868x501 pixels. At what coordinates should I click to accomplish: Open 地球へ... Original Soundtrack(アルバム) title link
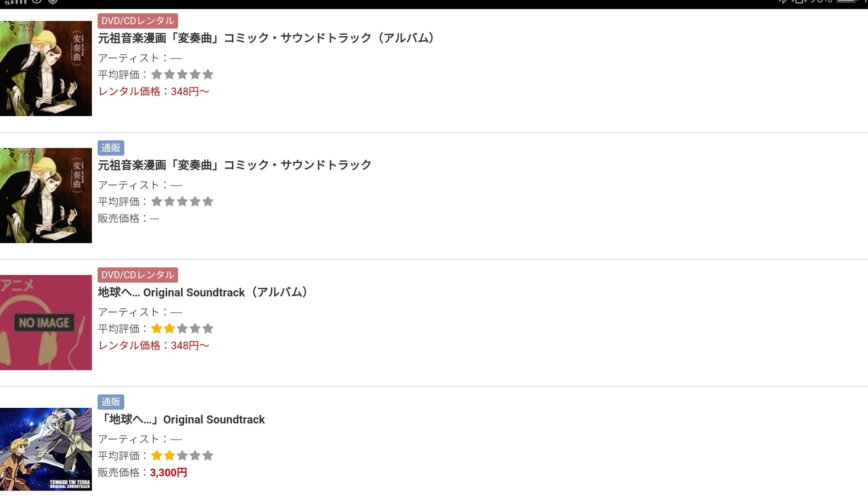click(x=202, y=292)
